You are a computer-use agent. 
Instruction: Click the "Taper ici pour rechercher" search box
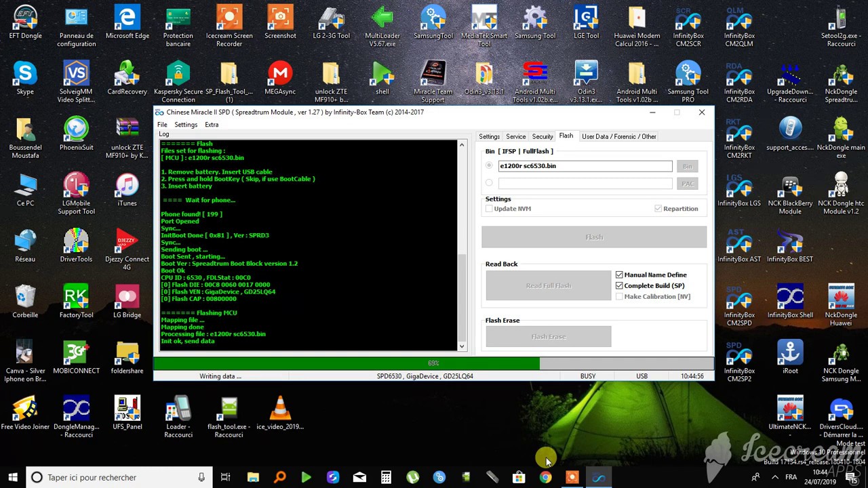tap(119, 477)
